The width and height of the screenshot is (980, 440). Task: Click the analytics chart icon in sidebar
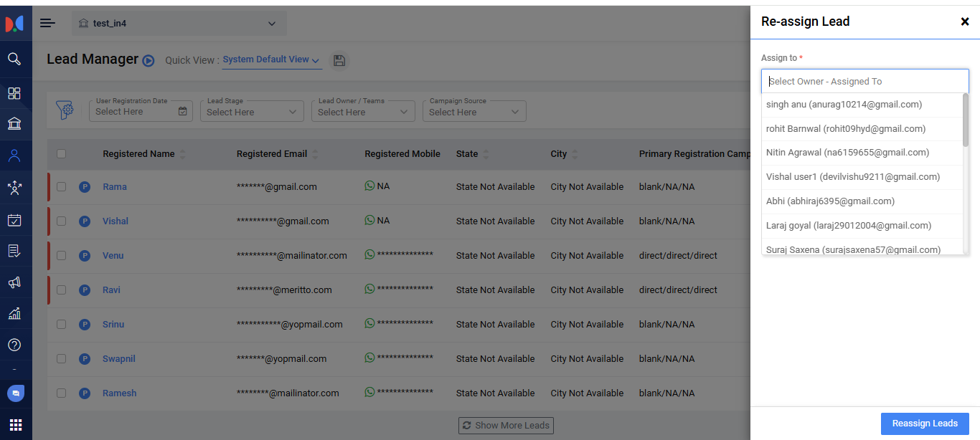(14, 313)
